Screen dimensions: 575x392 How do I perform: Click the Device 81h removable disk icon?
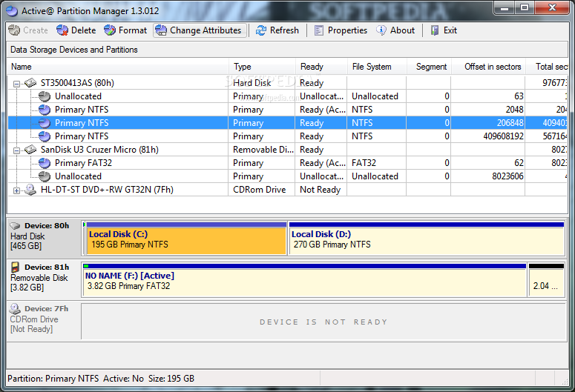click(x=15, y=267)
